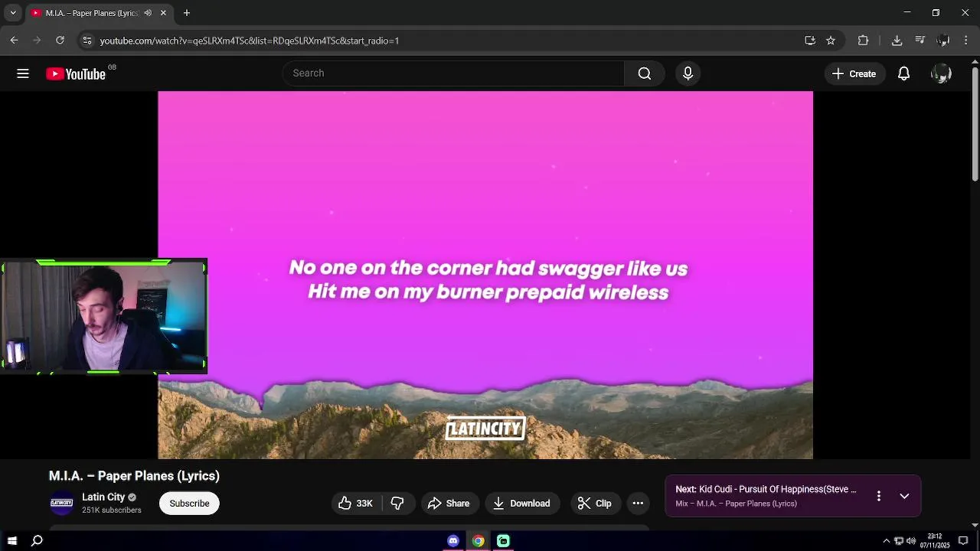Open Chrome from the taskbar
Viewport: 980px width, 551px height.
tap(478, 541)
